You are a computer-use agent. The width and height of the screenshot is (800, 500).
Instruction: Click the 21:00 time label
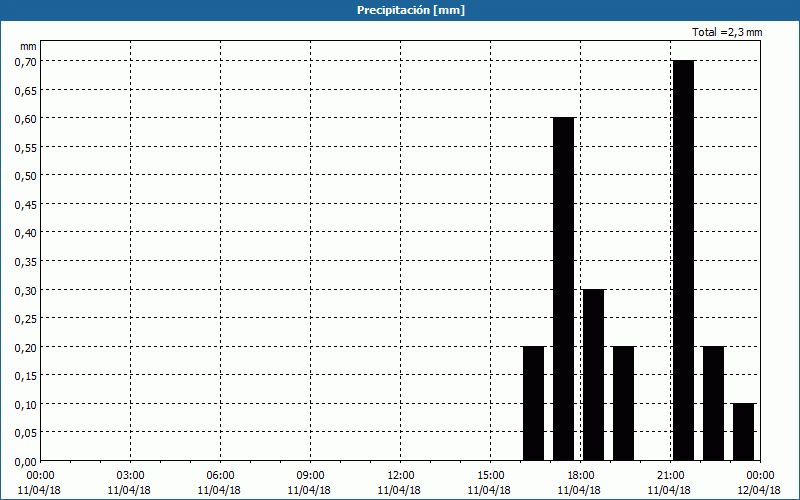(670, 476)
